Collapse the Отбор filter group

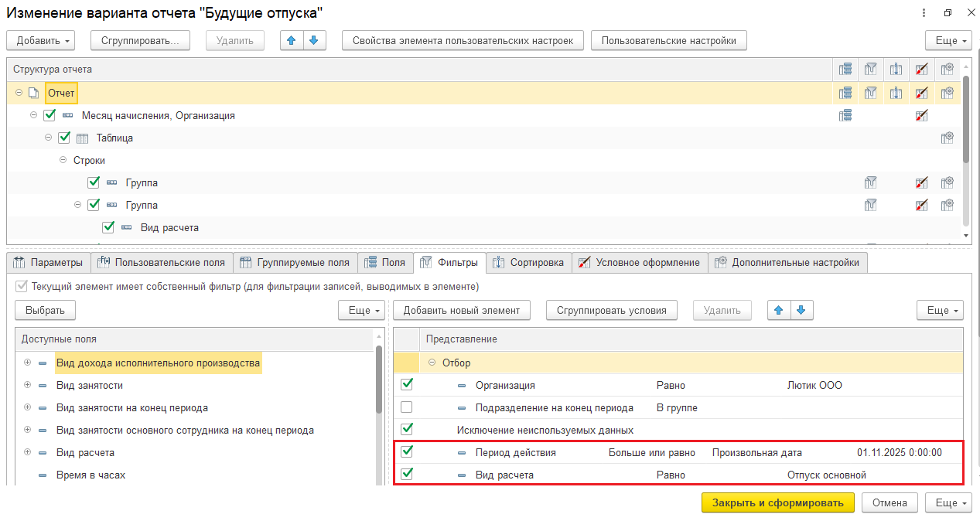[433, 363]
